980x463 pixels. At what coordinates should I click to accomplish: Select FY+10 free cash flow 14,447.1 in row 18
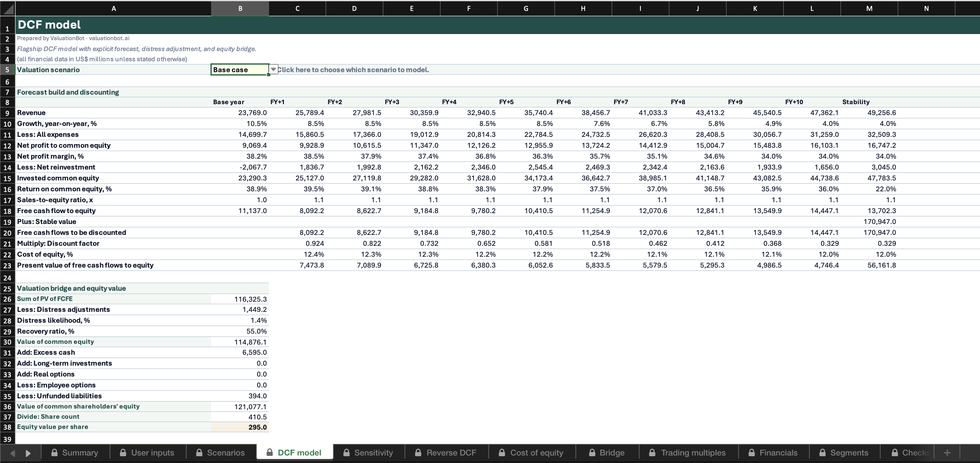pyautogui.click(x=812, y=211)
